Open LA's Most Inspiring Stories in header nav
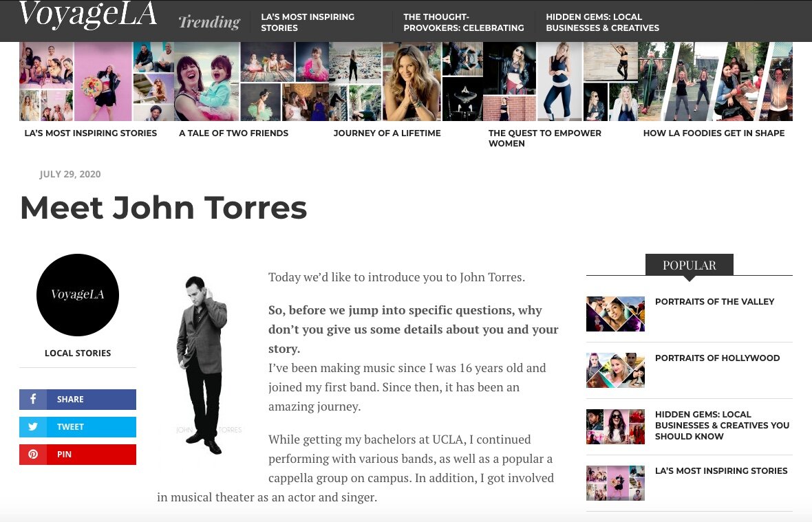 pos(308,22)
